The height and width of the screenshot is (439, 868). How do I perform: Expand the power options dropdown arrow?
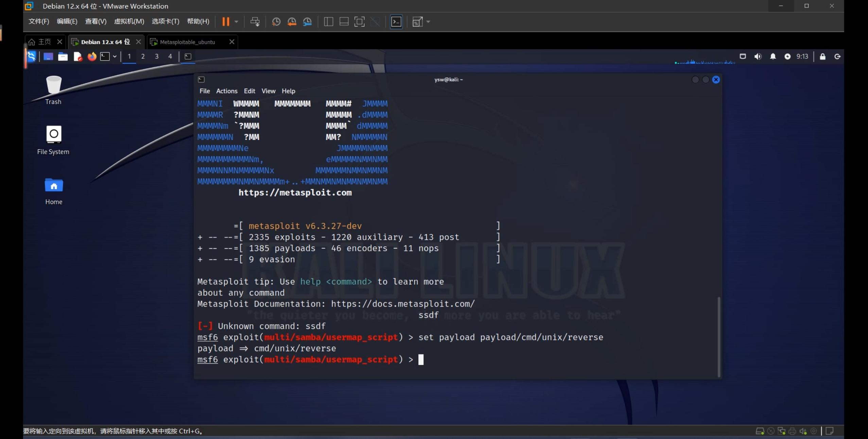[237, 22]
